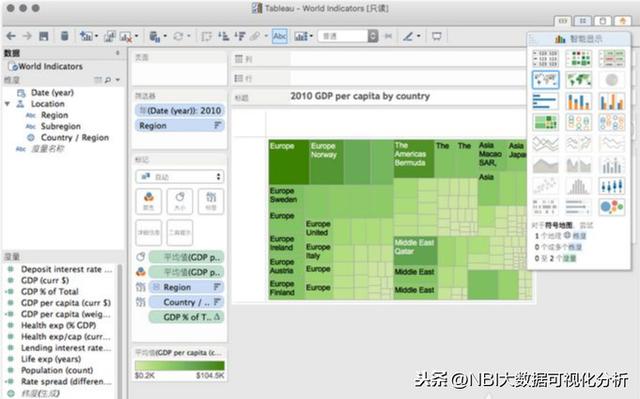Duplicate the current sheet
The image size is (640, 399).
pos(110,36)
